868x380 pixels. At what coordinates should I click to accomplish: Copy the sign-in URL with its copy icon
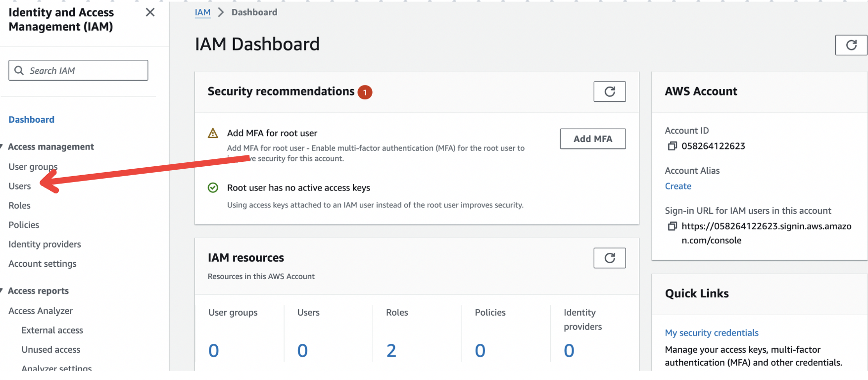point(672,226)
